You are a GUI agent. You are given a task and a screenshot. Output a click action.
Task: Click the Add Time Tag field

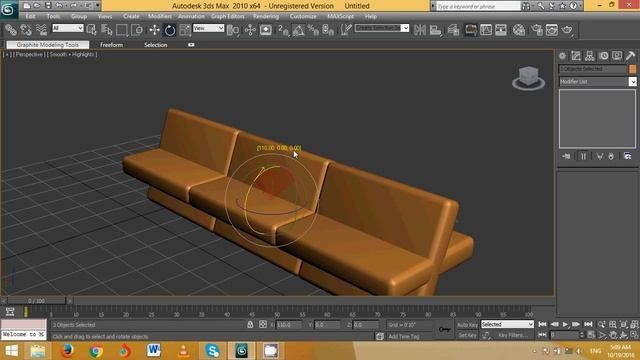pos(404,336)
